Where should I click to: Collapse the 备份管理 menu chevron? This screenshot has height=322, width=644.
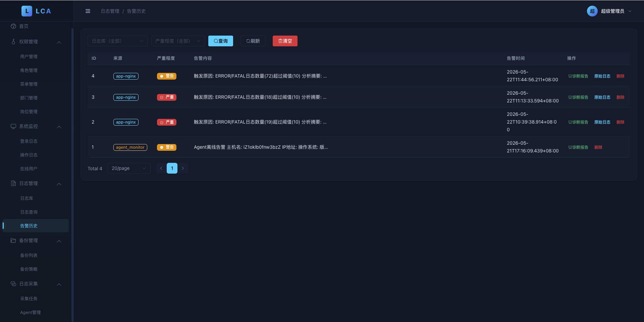(59, 241)
